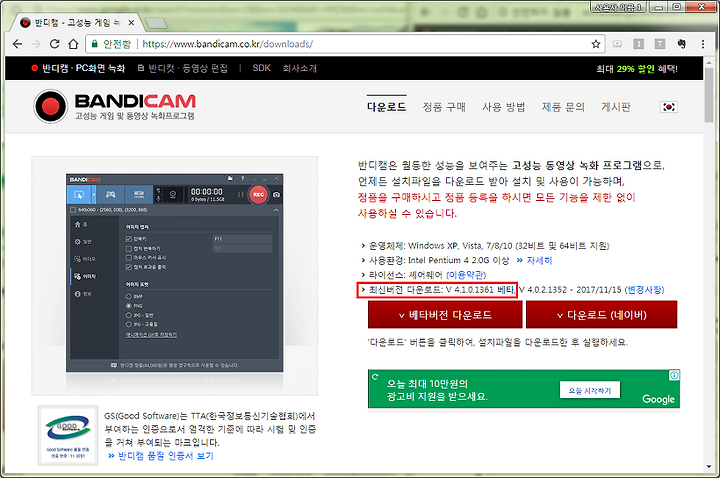Bookmark this page with the star icon
The image size is (720, 478).
(596, 44)
